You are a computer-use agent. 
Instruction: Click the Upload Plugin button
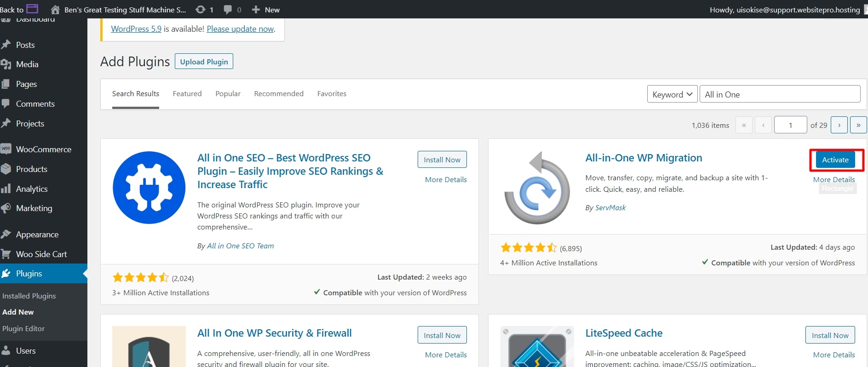coord(204,62)
